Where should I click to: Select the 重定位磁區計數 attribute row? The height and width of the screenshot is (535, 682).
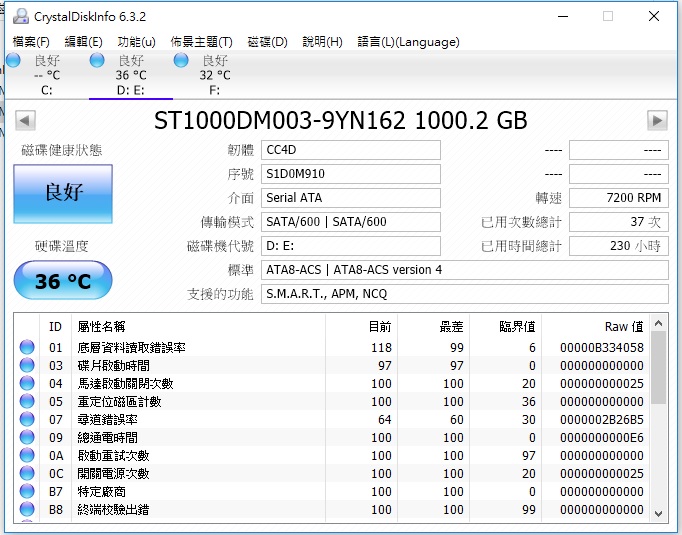tap(332, 401)
